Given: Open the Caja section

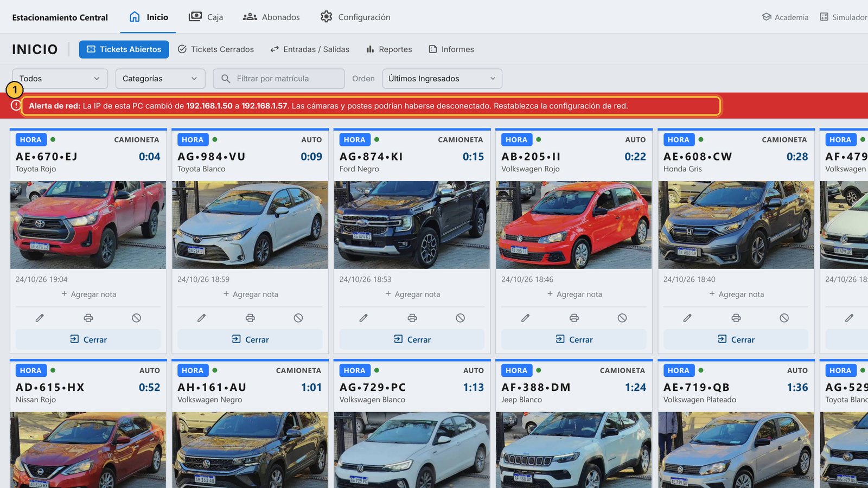Looking at the screenshot, I should [x=206, y=17].
